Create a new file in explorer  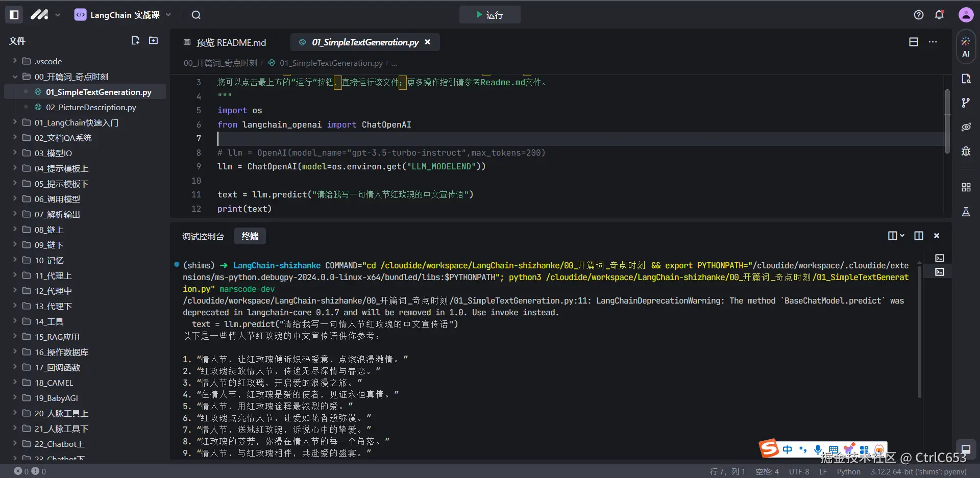pyautogui.click(x=135, y=41)
